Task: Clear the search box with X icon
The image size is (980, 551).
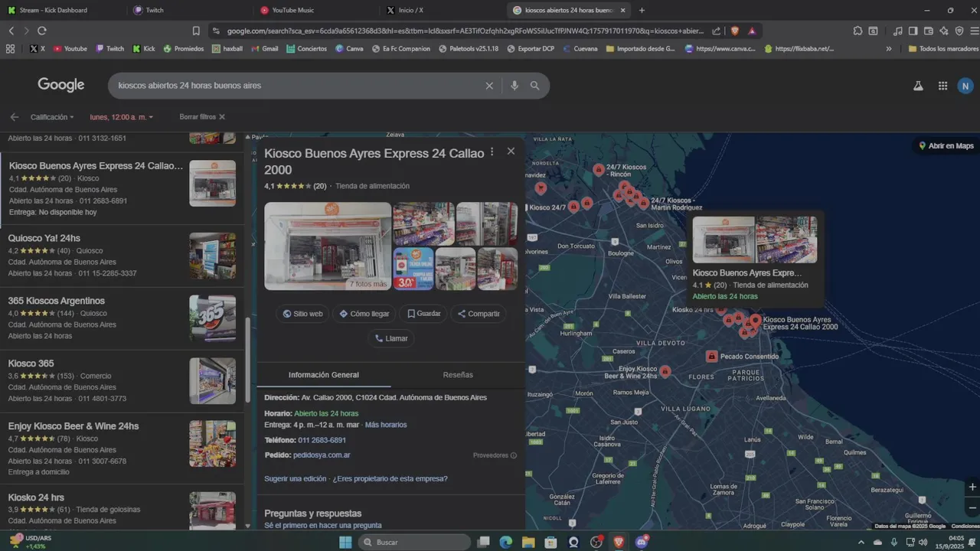Action: tap(489, 86)
